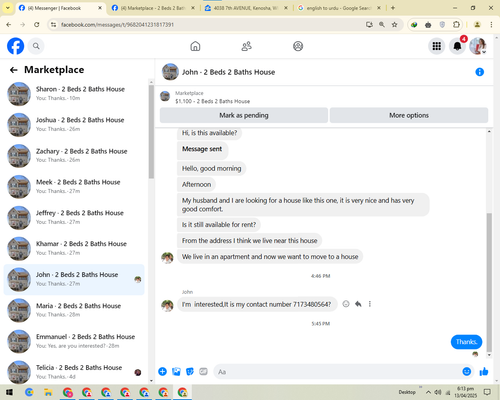Open more actions dots beside John's message
500x400 pixels.
click(370, 304)
